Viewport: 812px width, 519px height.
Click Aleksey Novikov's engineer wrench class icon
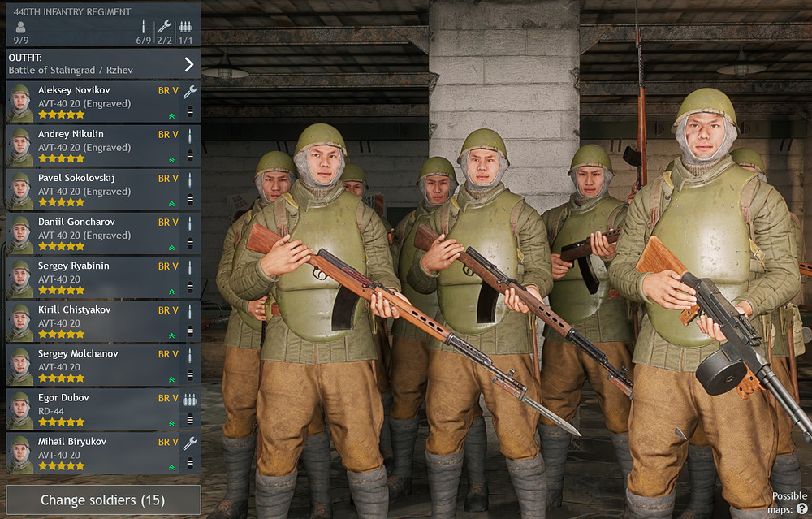pyautogui.click(x=190, y=92)
